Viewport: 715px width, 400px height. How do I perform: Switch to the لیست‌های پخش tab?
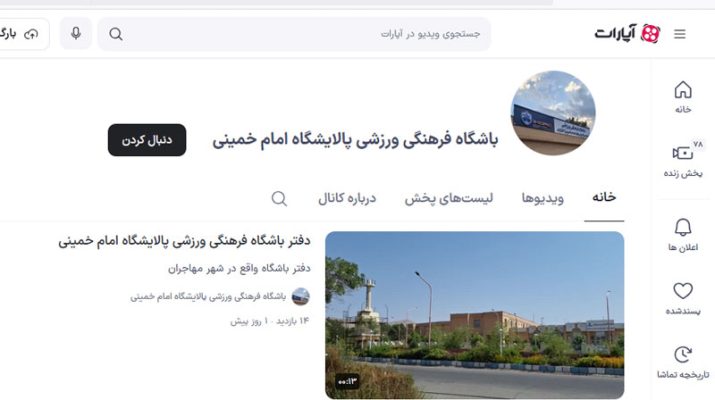click(449, 198)
